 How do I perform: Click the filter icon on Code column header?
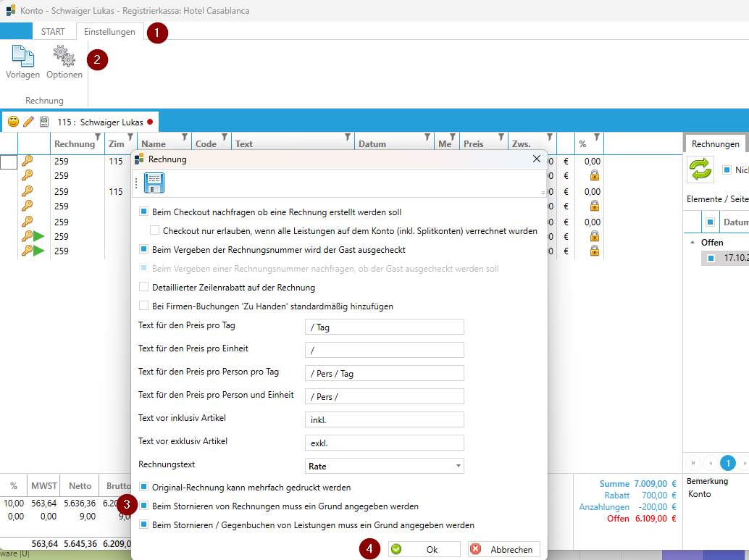coord(224,137)
